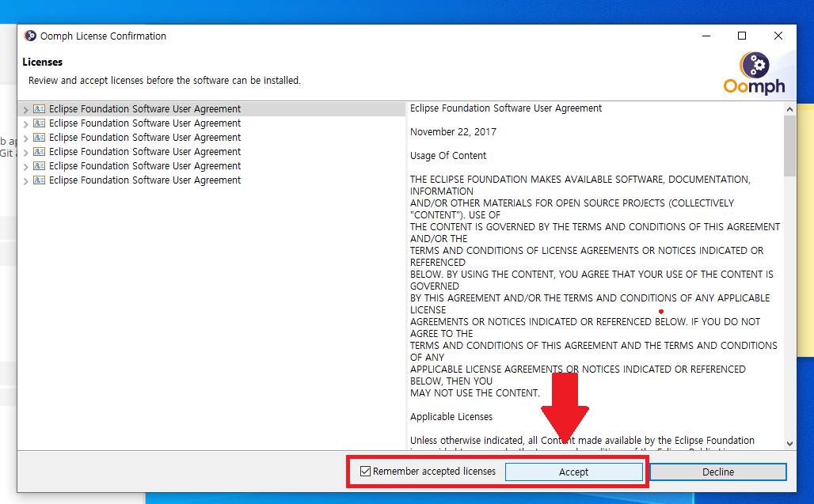Click the license icon of the fourth agreement
The image size is (814, 504).
point(39,151)
